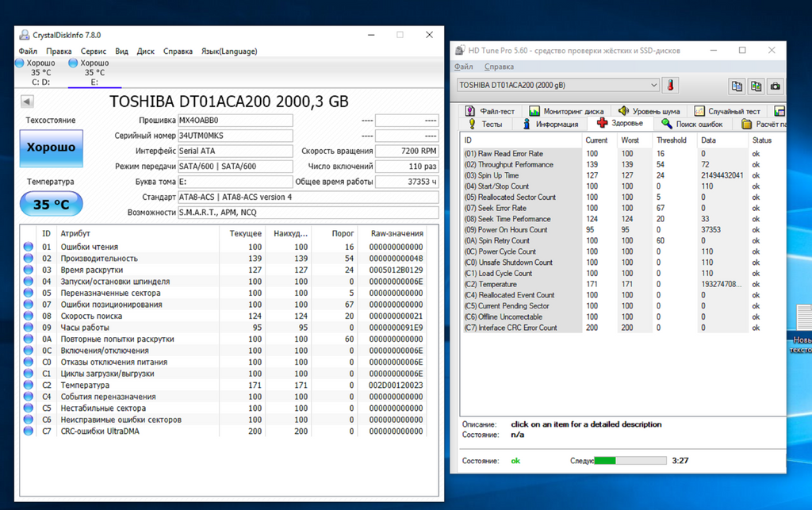Click the blue status dot for attribute C7
812x510 pixels.
pos(29,431)
